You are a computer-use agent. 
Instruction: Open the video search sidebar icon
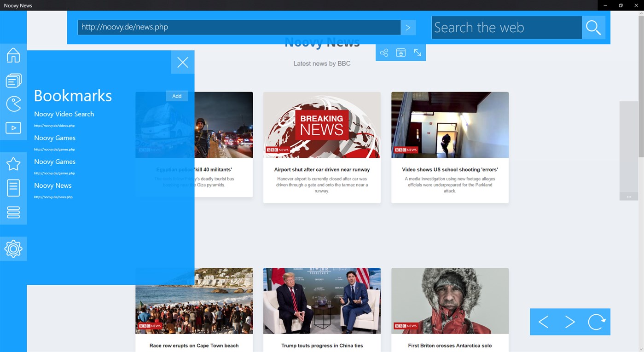[13, 128]
